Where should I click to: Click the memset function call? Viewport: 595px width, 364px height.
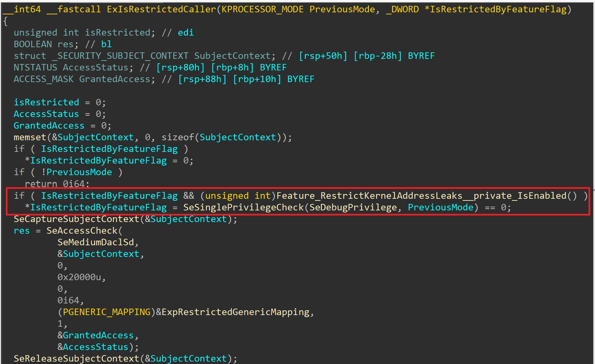point(29,137)
